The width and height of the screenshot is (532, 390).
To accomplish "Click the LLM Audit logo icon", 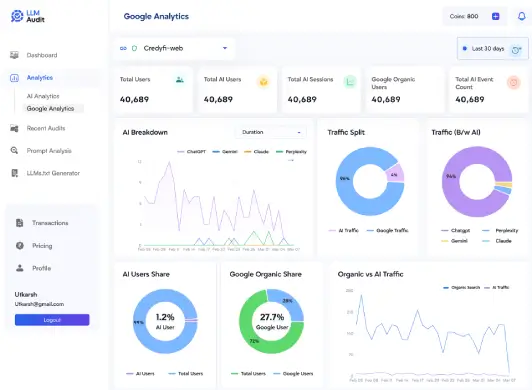I will pos(17,16).
